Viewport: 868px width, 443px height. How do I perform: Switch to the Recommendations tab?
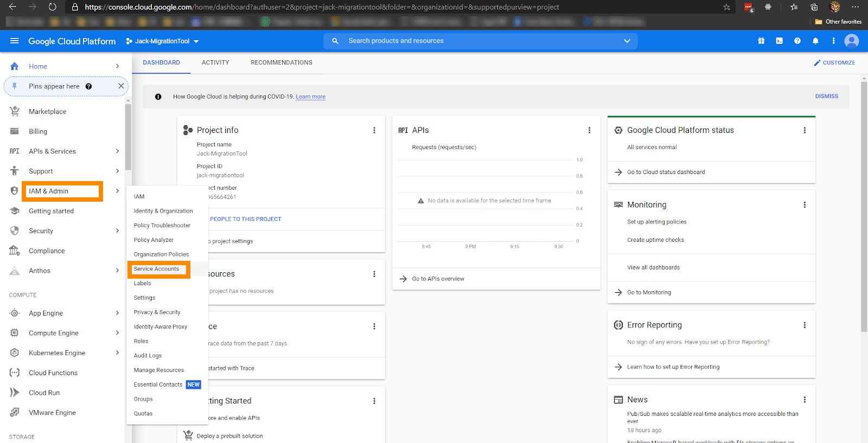[281, 63]
